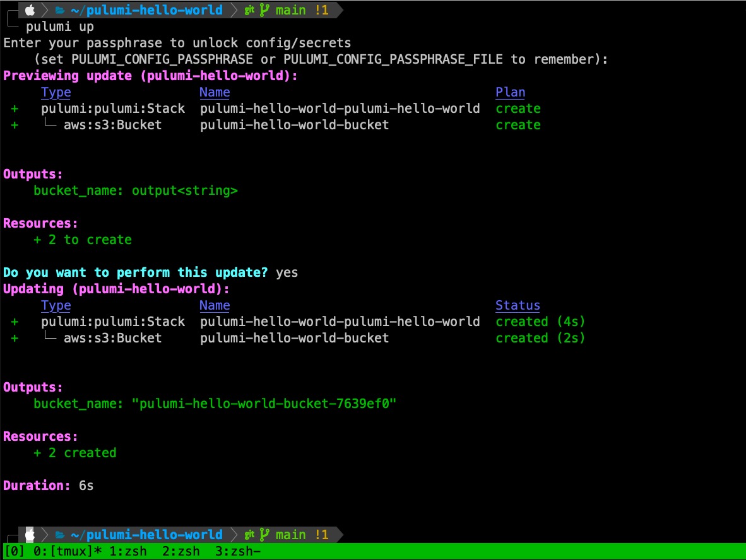Viewport: 746px width, 560px height.
Task: Click "aws:s3:Bucket" in the preview table
Action: 113,125
